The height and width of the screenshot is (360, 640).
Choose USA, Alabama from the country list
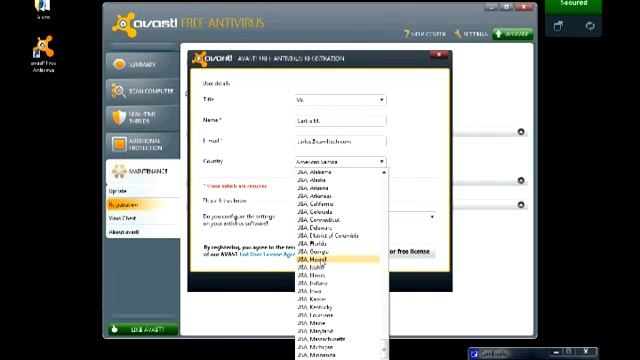pyautogui.click(x=338, y=172)
